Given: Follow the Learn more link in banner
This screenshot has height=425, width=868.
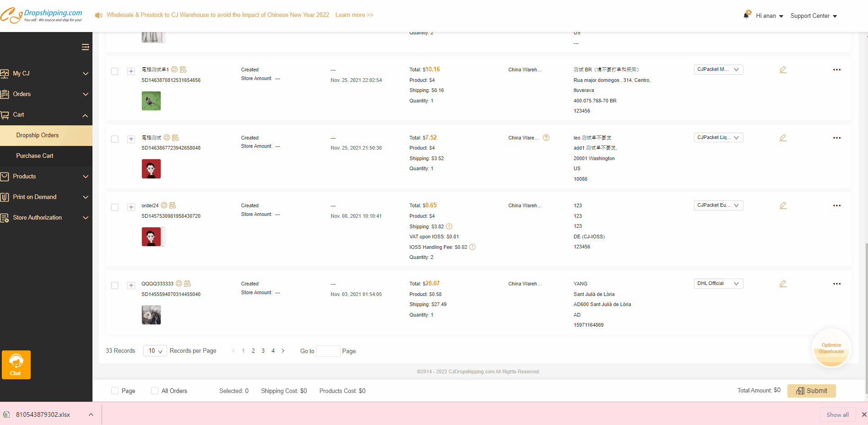Looking at the screenshot, I should pyautogui.click(x=354, y=15).
